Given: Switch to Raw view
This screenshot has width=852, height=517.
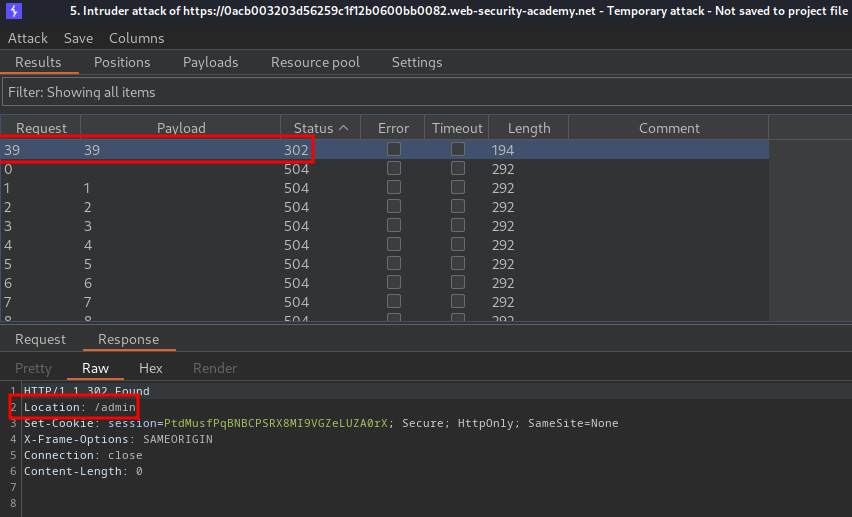Looking at the screenshot, I should click(x=96, y=368).
